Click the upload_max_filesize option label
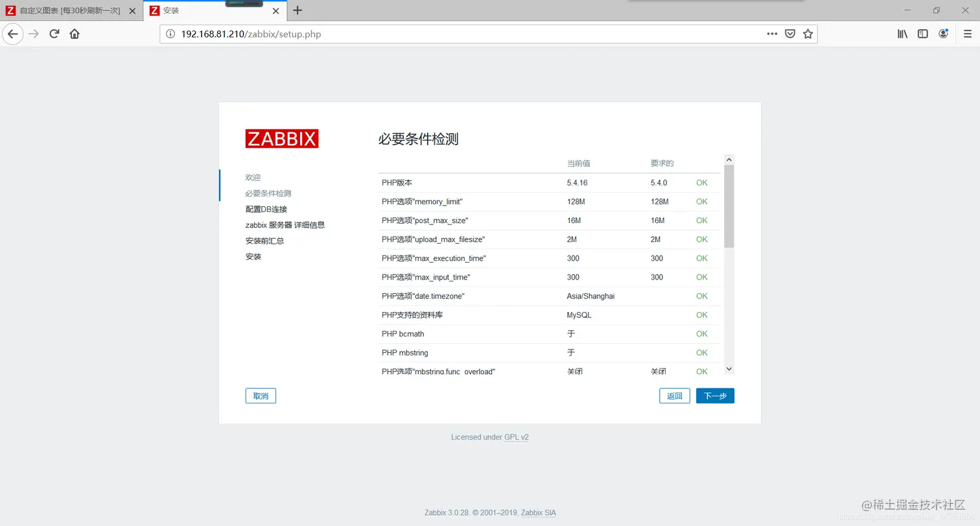The height and width of the screenshot is (526, 980). (433, 239)
